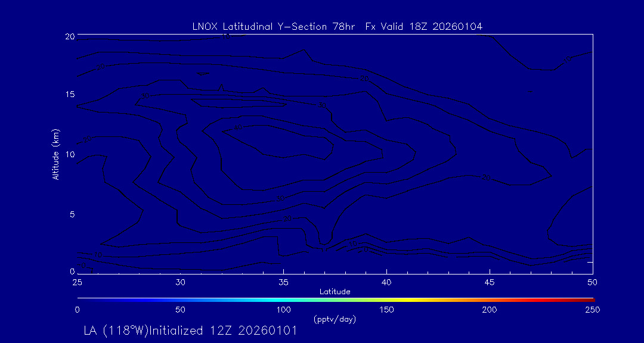The image size is (644, 343).
Task: Click altitude axis tick label 15
Action: (x=70, y=94)
